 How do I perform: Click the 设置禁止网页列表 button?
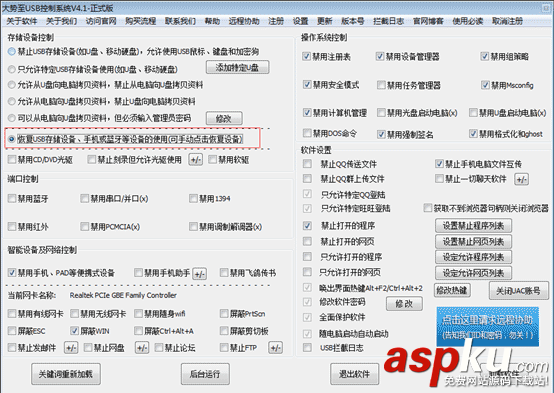tap(473, 242)
